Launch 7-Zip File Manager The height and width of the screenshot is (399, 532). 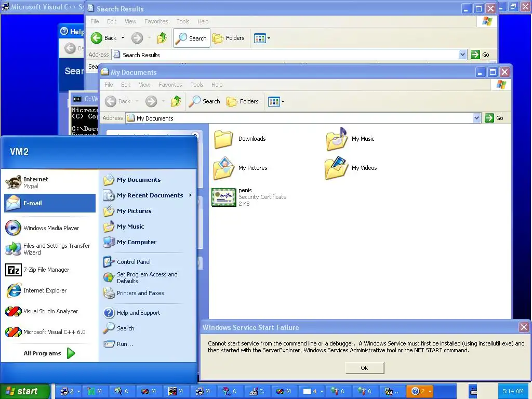click(50, 270)
